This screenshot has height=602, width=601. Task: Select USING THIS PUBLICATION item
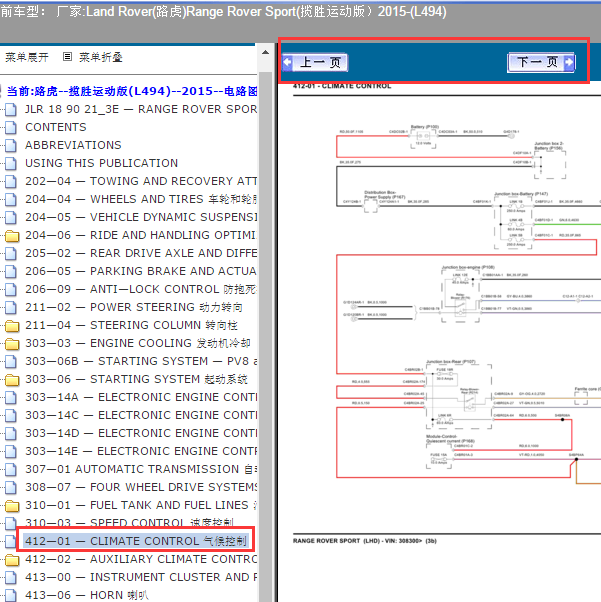pyautogui.click(x=101, y=163)
